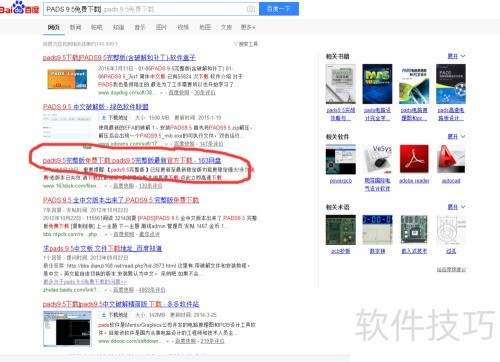Click the 过孔 term thumbnail
This screenshot has height=362, width=500.
(451, 230)
